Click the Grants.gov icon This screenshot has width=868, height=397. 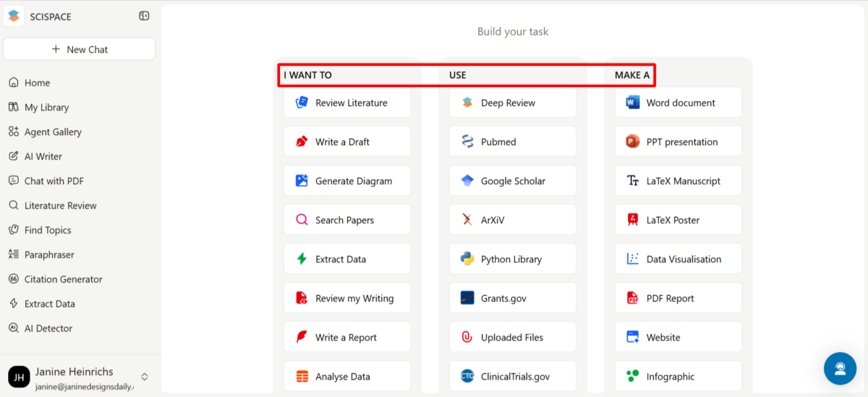[467, 298]
